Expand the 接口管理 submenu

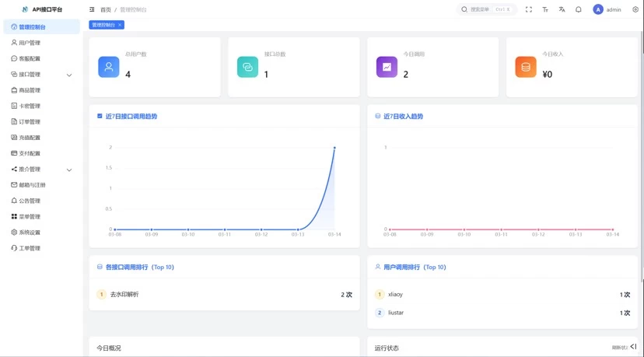(69, 75)
